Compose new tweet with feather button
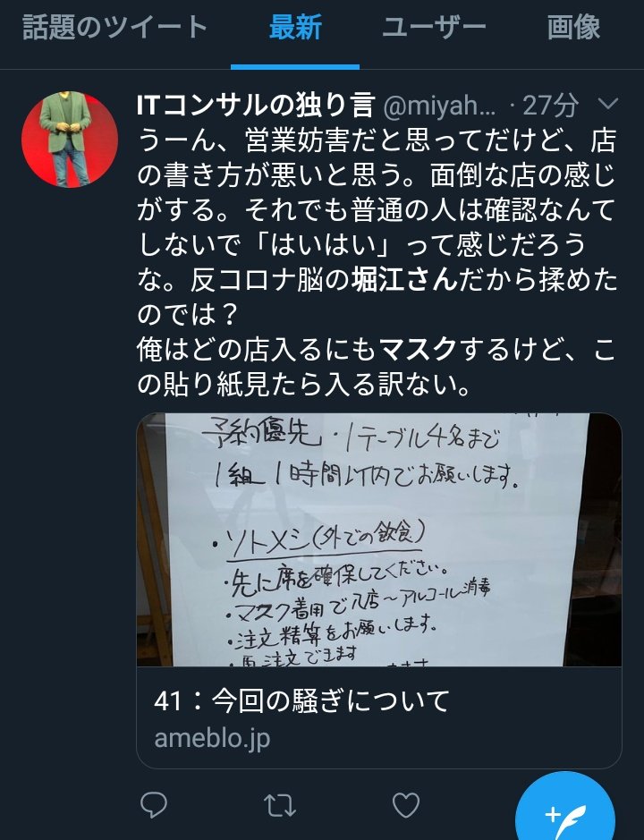This screenshot has height=840, width=644. (564, 813)
